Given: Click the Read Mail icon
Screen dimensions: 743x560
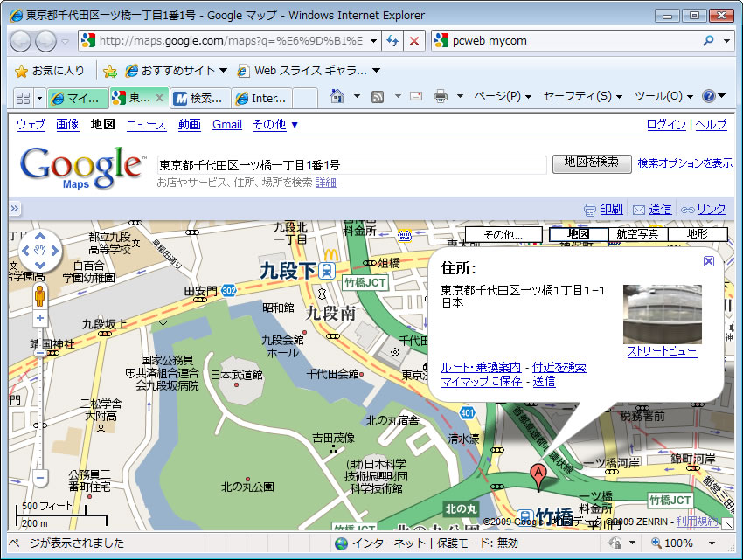Looking at the screenshot, I should (416, 96).
